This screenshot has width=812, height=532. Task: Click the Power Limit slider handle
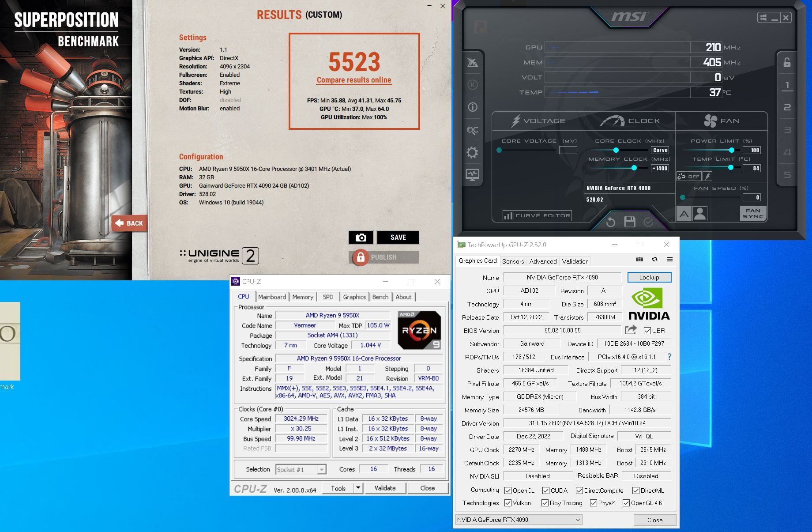(732, 150)
